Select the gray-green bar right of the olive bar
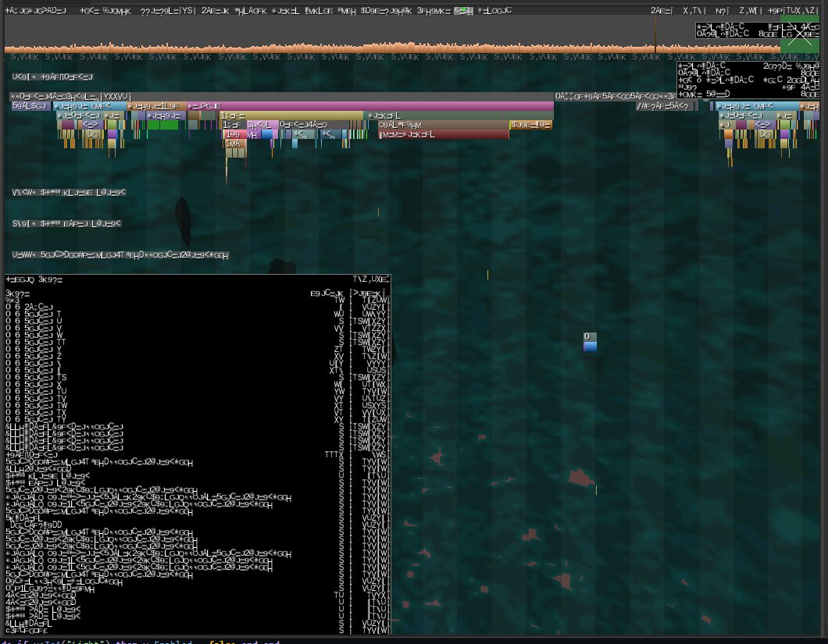 point(459,116)
